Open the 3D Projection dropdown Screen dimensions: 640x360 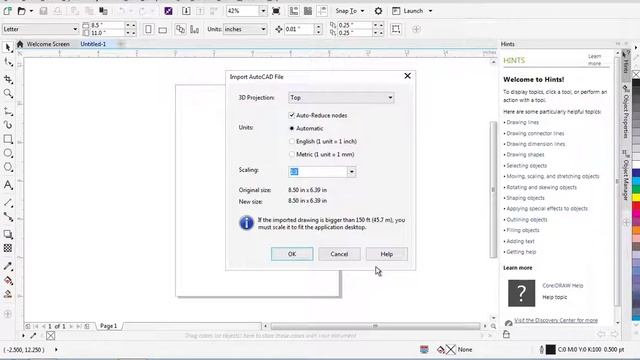(x=341, y=98)
